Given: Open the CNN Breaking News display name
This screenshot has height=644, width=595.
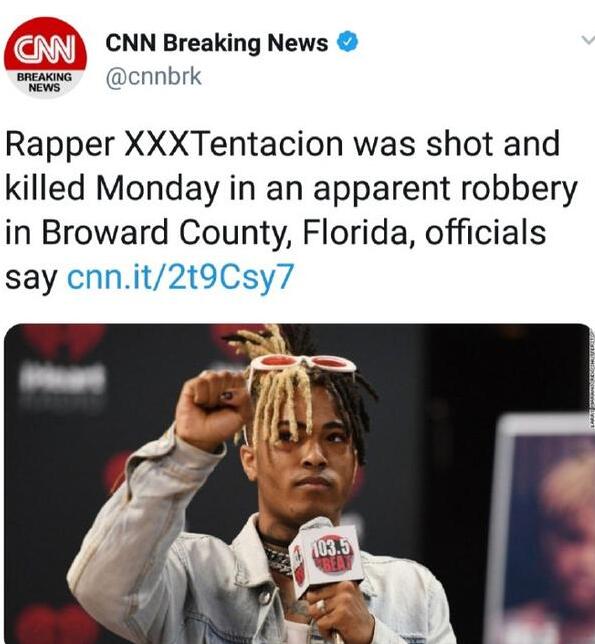Looking at the screenshot, I should (217, 42).
